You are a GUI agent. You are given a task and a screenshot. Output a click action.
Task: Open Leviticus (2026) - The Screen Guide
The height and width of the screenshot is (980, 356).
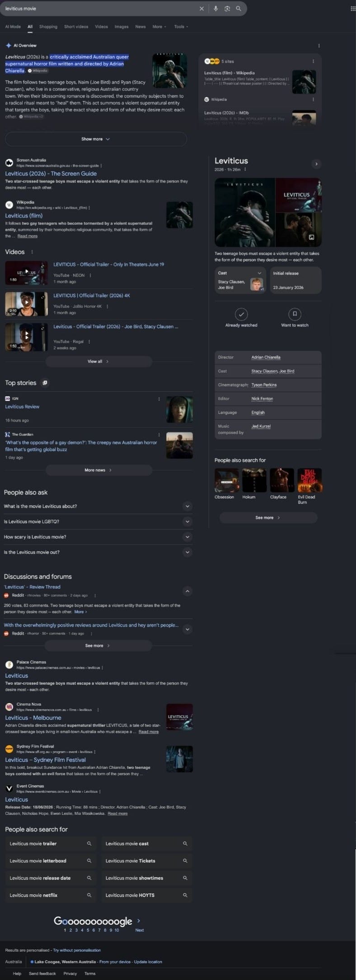point(51,174)
